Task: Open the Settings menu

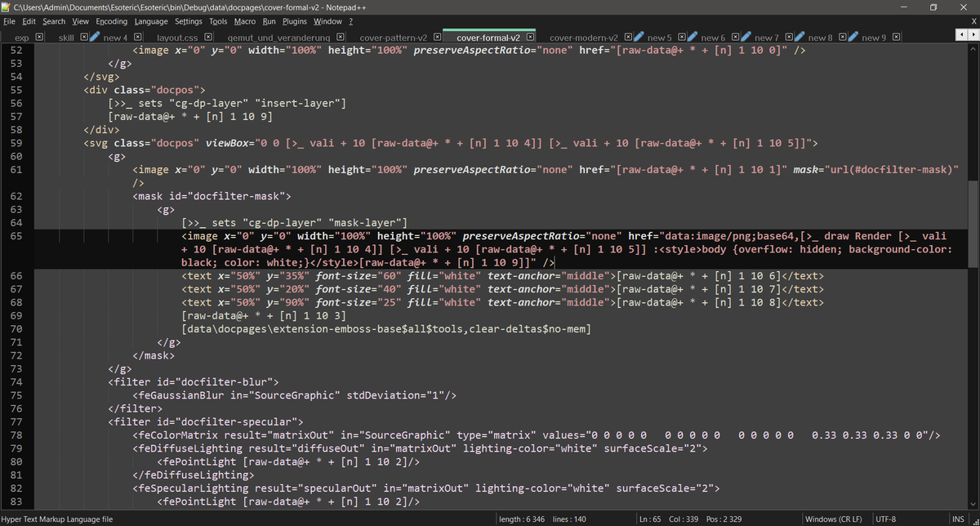Action: (x=189, y=21)
